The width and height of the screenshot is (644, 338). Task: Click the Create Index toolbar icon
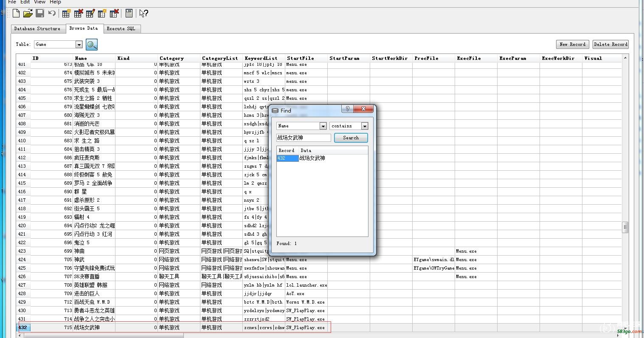click(102, 14)
